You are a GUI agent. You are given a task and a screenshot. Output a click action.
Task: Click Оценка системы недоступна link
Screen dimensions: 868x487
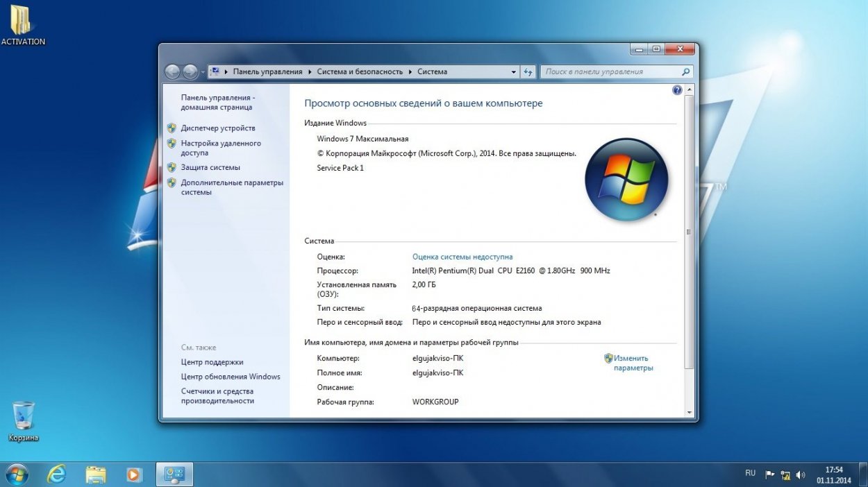462,257
